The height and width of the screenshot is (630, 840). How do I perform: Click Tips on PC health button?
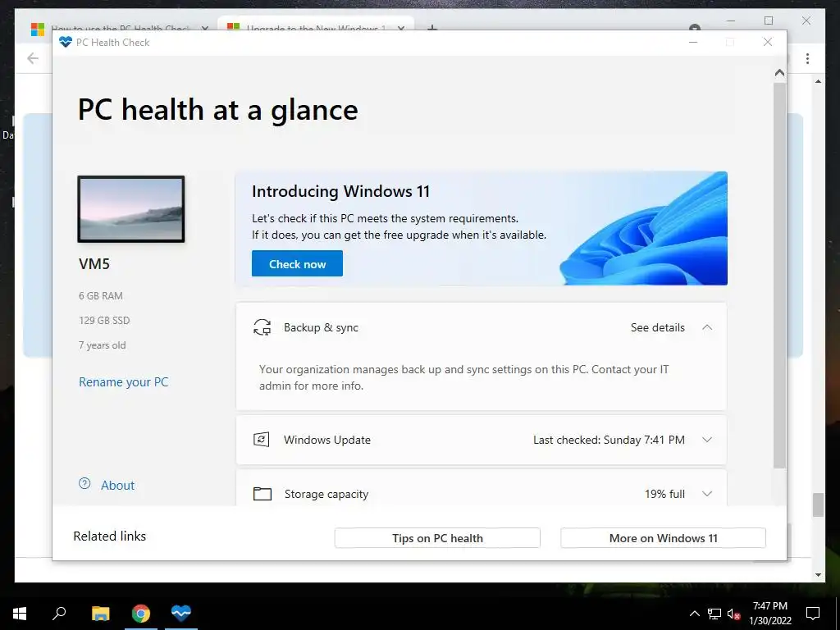pyautogui.click(x=437, y=538)
